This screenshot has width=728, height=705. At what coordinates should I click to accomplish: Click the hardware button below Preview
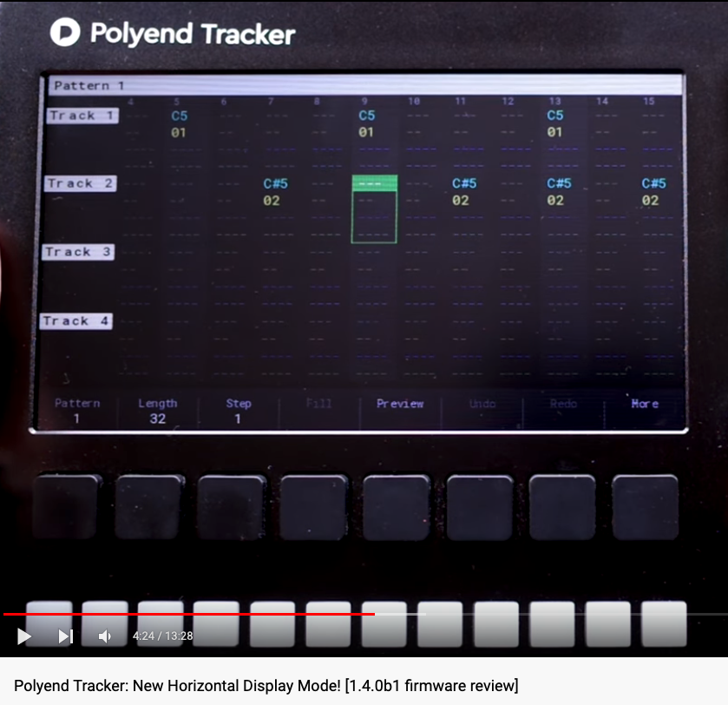(397, 507)
